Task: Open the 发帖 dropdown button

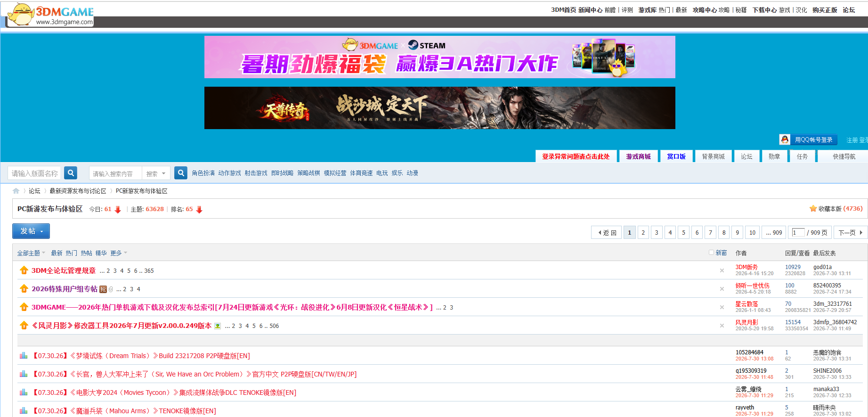Action: [x=31, y=231]
